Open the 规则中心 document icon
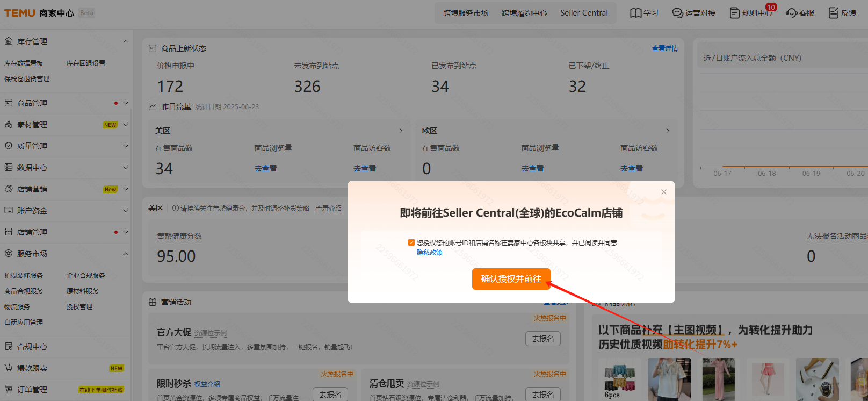This screenshot has height=401, width=868. tap(735, 13)
